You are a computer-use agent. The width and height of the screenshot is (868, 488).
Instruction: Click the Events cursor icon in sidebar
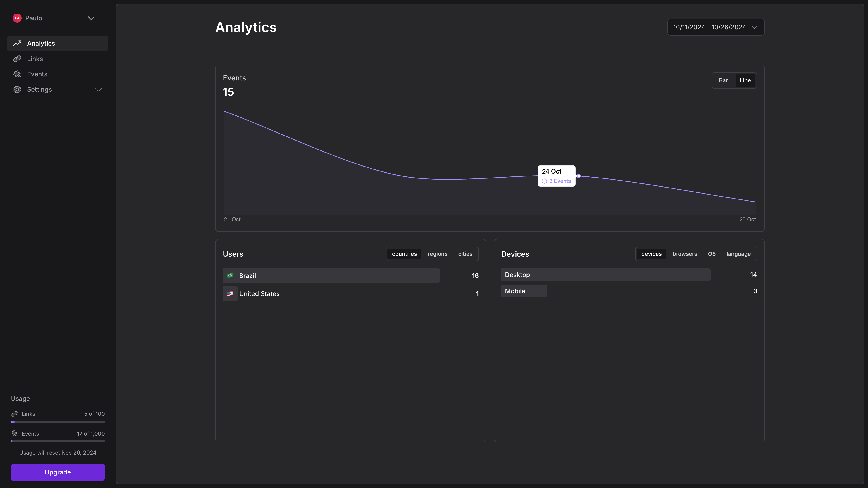17,74
